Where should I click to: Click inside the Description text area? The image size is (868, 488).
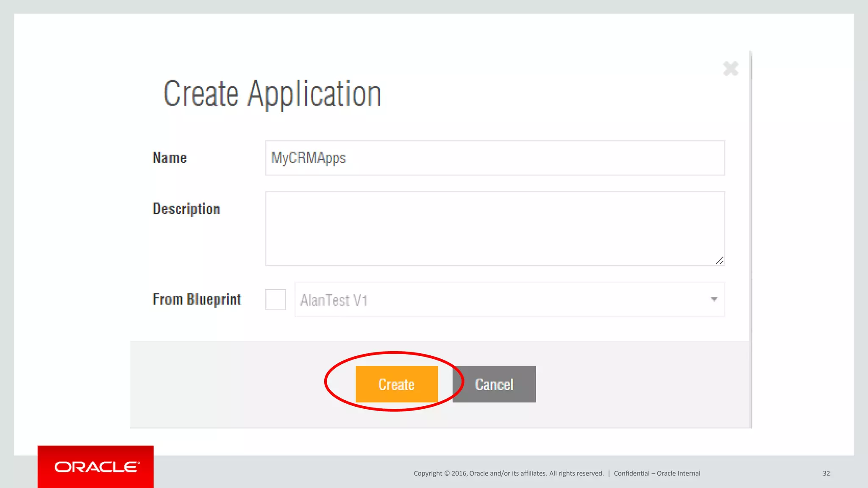[495, 228]
